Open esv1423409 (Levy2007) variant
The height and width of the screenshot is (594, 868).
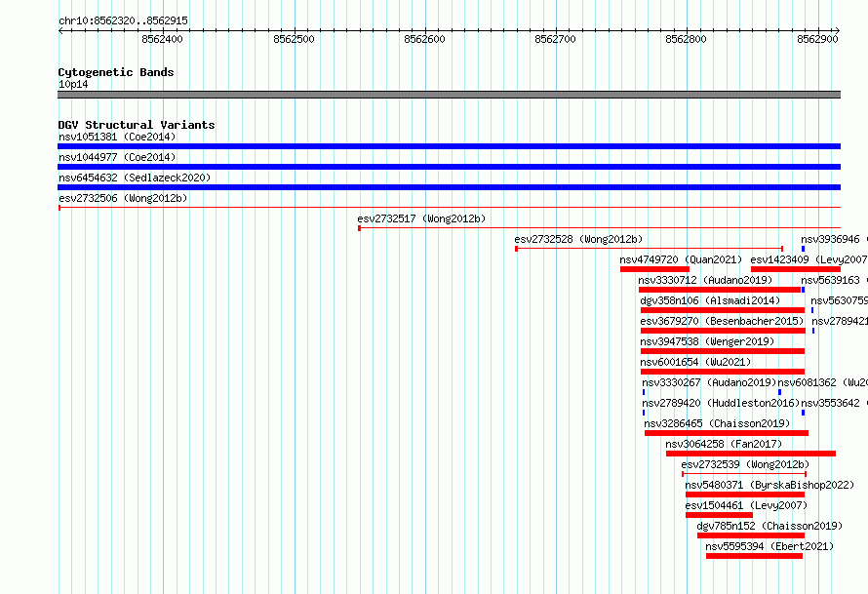click(809, 259)
